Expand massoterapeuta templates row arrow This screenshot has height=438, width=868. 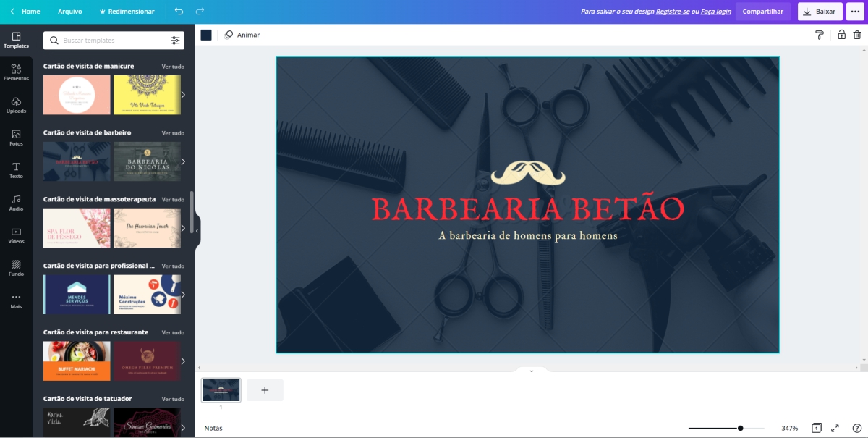[183, 228]
